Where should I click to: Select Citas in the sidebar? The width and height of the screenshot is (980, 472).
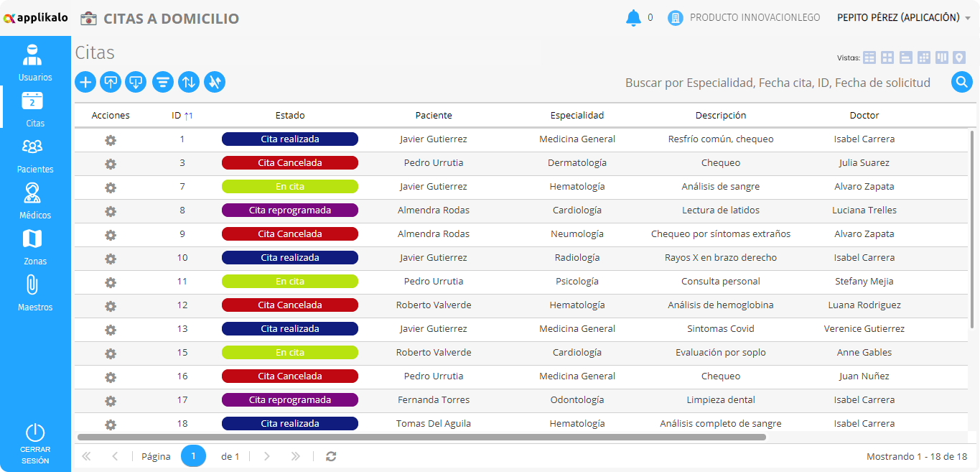click(35, 109)
